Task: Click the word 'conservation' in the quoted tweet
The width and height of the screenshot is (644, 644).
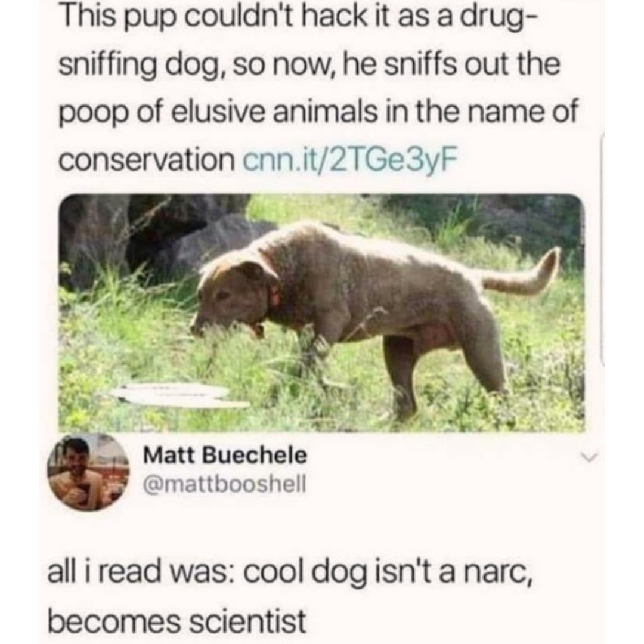Action: [x=147, y=160]
